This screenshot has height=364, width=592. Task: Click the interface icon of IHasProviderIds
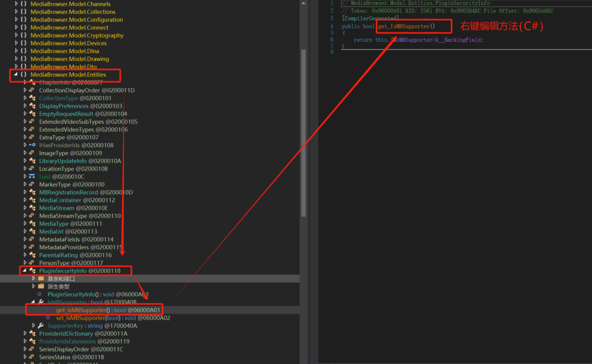32,145
